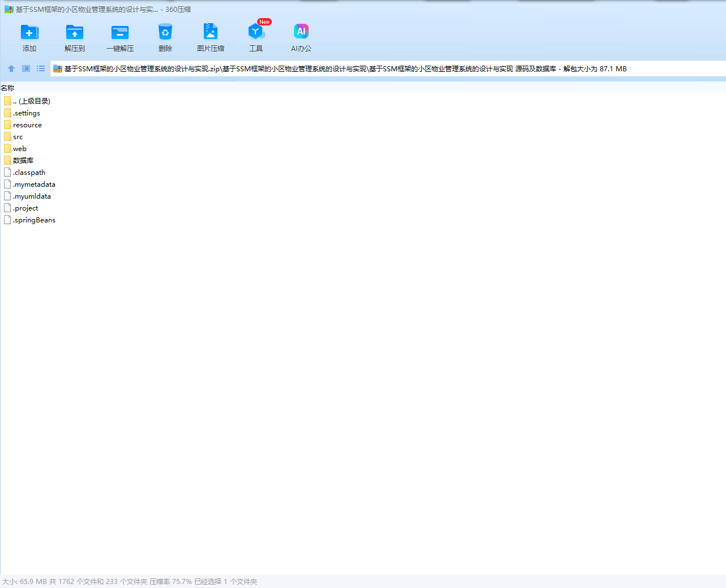
Task: Select the .. (上级目录) parent folder row
Action: (x=27, y=101)
